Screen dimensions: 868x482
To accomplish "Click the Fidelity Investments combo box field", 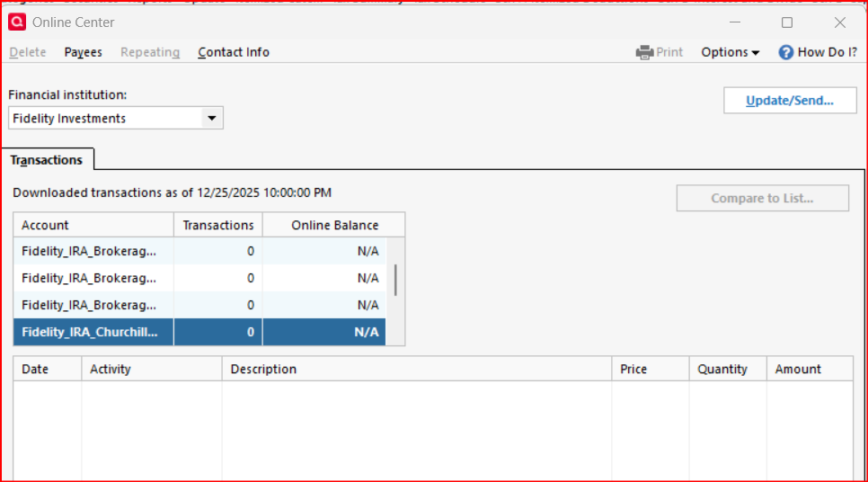I will pyautogui.click(x=116, y=118).
